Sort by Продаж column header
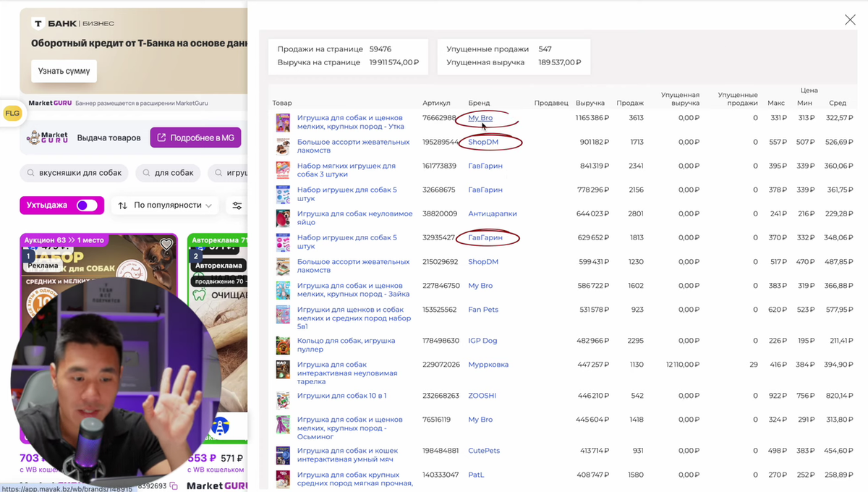Viewport: 868px width, 492px height. [630, 103]
